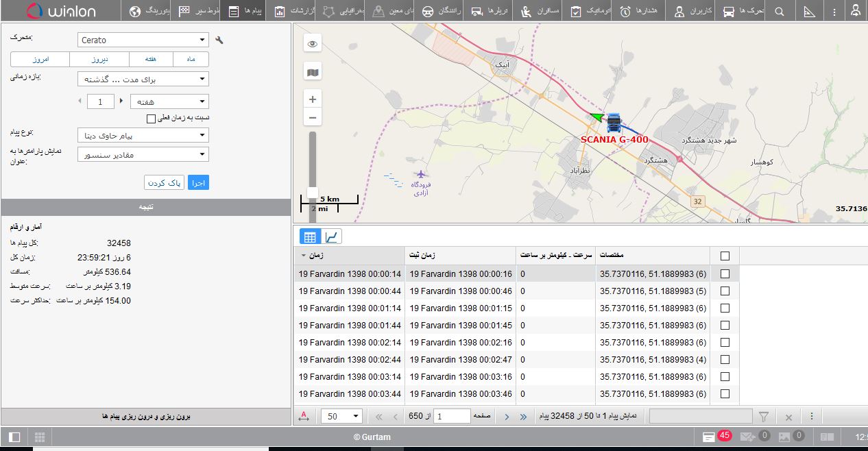Image resolution: width=868 pixels, height=451 pixels.
Task: Open the ruler measuring tools icon
Action: pos(810,12)
